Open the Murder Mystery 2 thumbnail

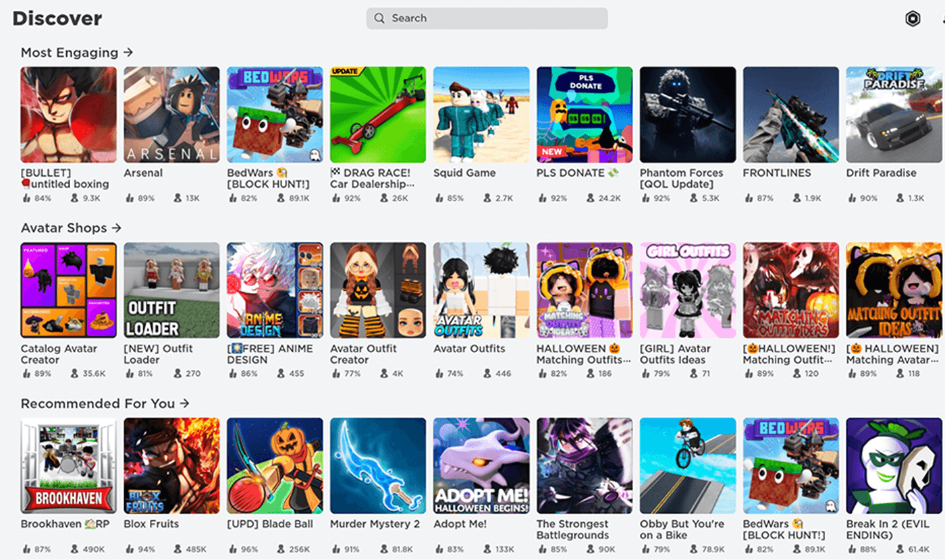coord(378,466)
